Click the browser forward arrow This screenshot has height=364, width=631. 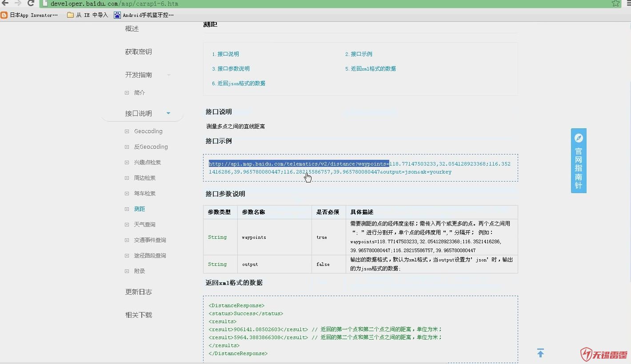point(18,3)
